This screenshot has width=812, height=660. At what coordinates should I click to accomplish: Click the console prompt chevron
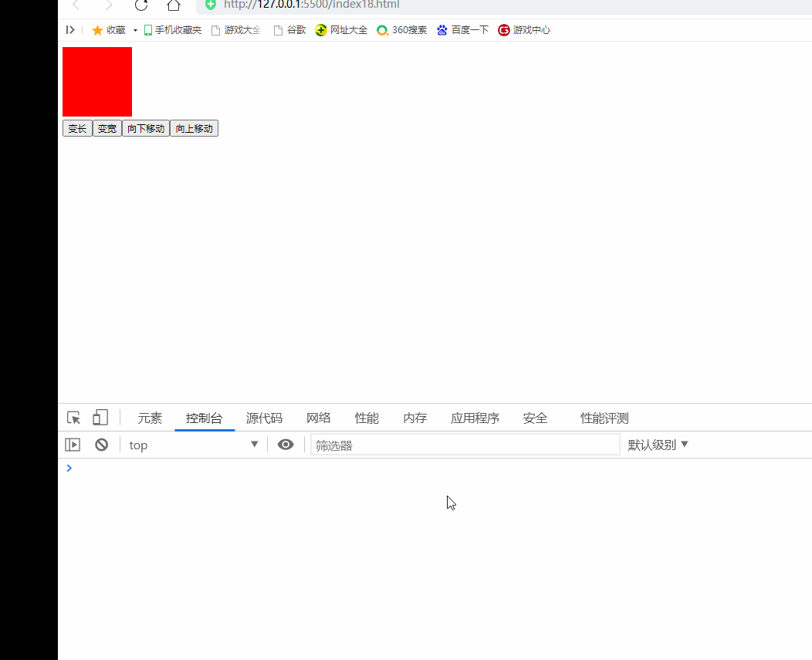click(69, 469)
